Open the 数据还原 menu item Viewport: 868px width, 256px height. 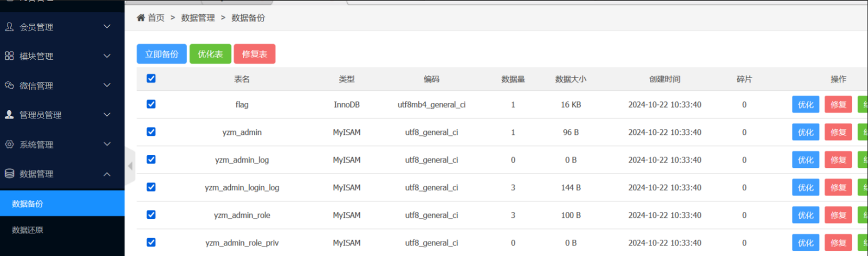click(x=28, y=230)
